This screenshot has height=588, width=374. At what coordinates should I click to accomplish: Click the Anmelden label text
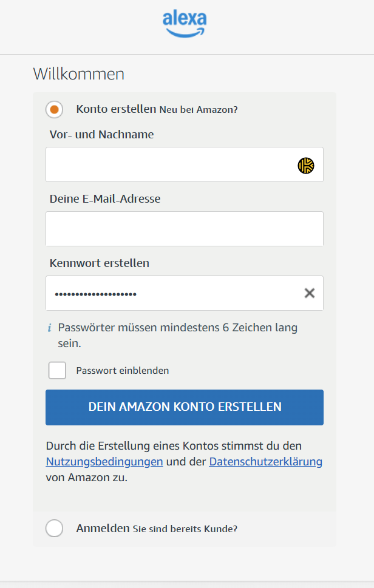[103, 529]
